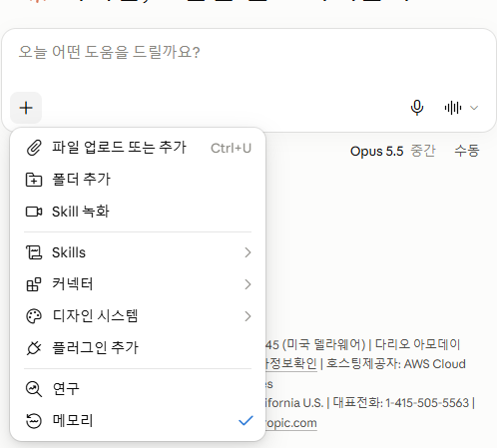Viewport: 497px width, 448px height.
Task: Click the 다리오 아모데이 footer text
Action: pyautogui.click(x=417, y=344)
